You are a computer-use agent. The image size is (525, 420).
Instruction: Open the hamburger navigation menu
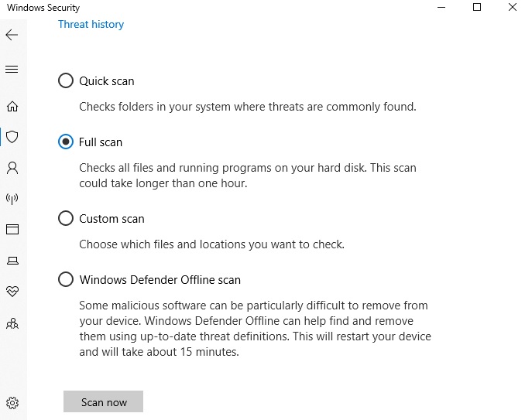pyautogui.click(x=12, y=69)
